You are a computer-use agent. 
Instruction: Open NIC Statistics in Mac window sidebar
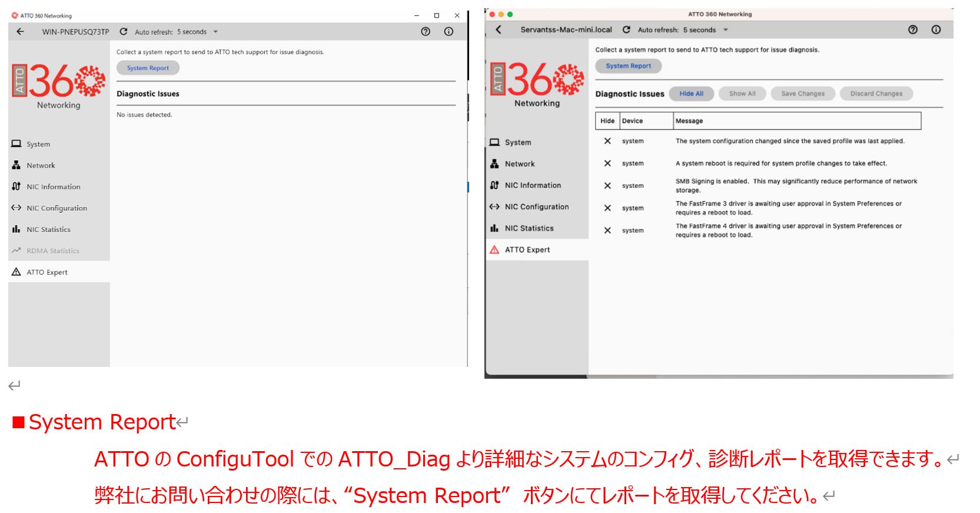537,228
